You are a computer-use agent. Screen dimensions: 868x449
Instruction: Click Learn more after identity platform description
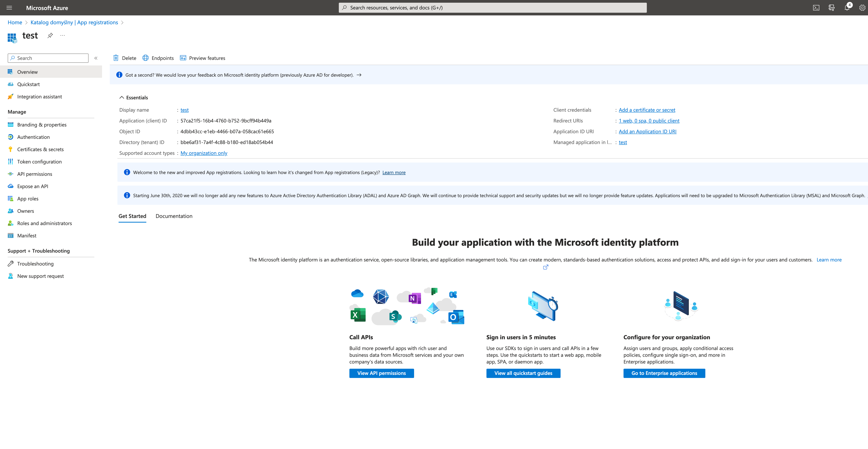click(x=829, y=260)
